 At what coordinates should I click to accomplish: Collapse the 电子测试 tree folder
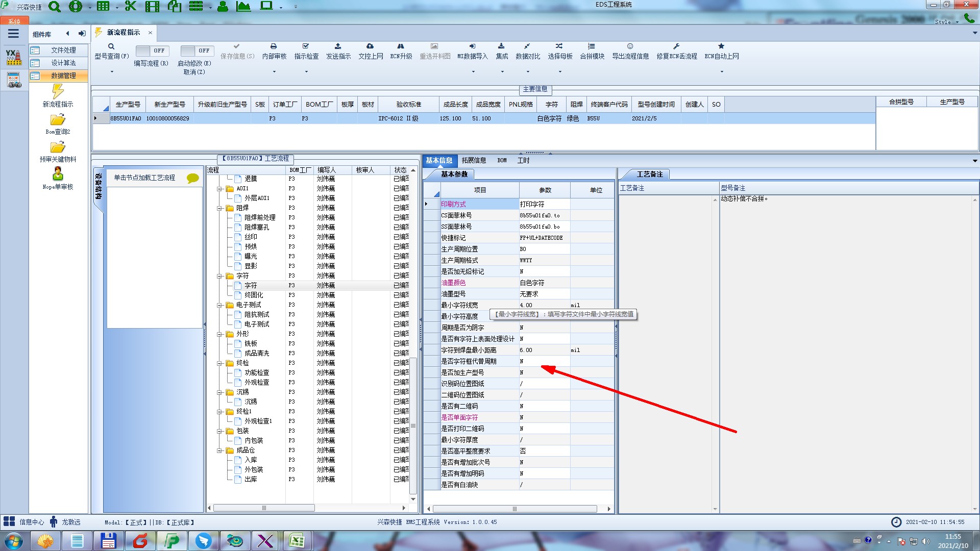coord(219,305)
